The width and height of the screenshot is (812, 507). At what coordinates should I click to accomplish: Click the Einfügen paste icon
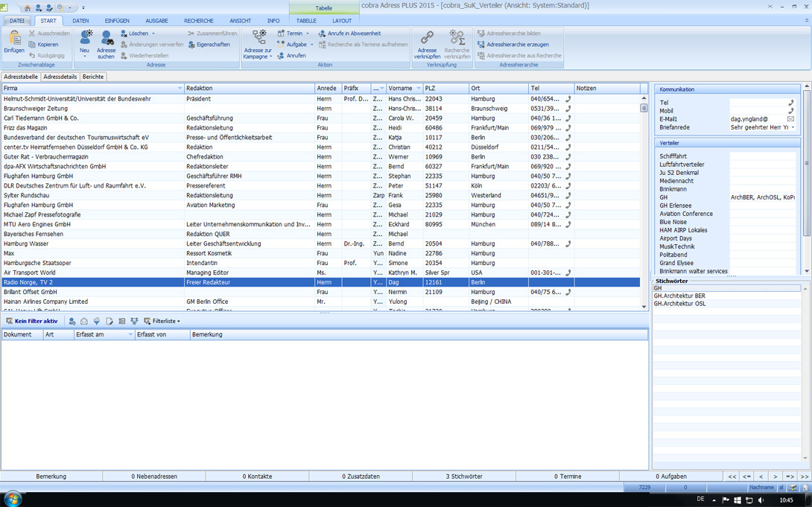point(14,39)
